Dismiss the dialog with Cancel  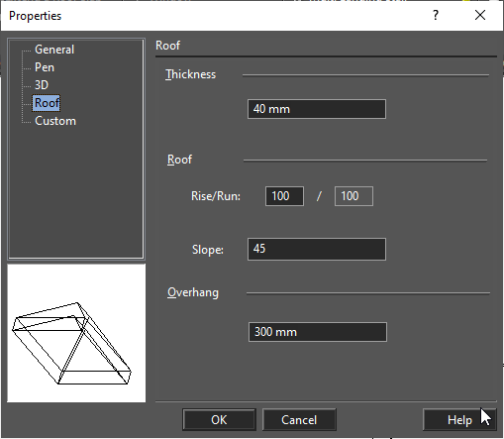[x=299, y=420]
